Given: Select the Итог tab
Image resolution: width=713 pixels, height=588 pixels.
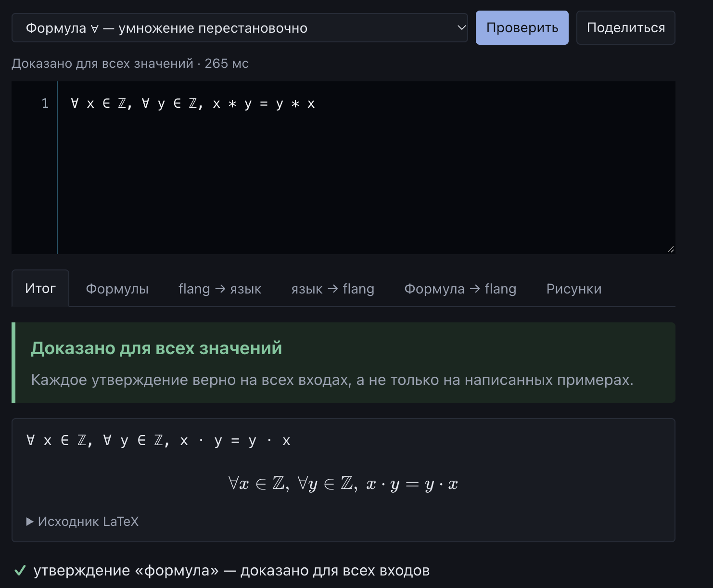Looking at the screenshot, I should pos(40,288).
